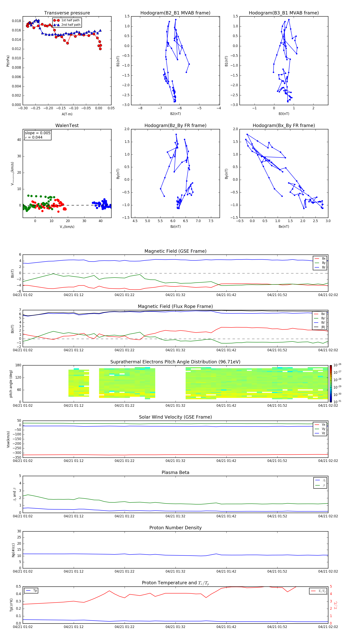The width and height of the screenshot is (351, 644).
Task: Click the 'Plasma Beta' plot title
Action: [175, 473]
